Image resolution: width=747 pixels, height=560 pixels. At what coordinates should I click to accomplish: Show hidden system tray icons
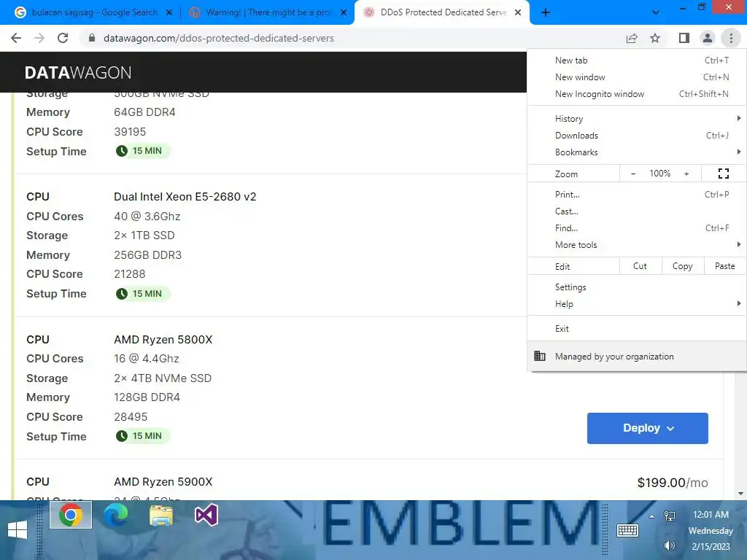651,516
